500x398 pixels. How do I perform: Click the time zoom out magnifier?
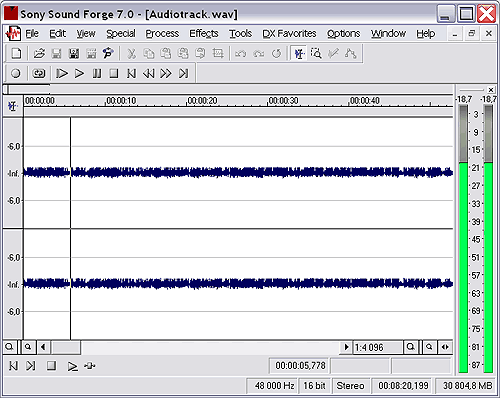click(x=429, y=347)
